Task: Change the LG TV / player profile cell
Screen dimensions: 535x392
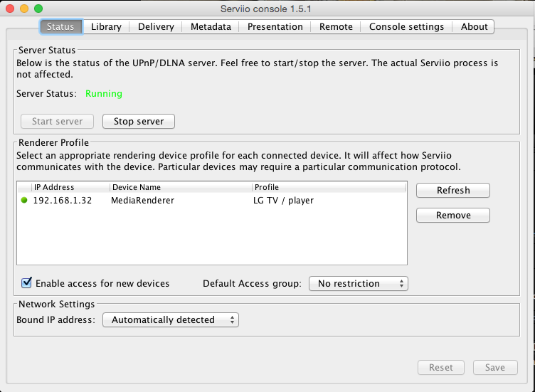Action: click(283, 201)
